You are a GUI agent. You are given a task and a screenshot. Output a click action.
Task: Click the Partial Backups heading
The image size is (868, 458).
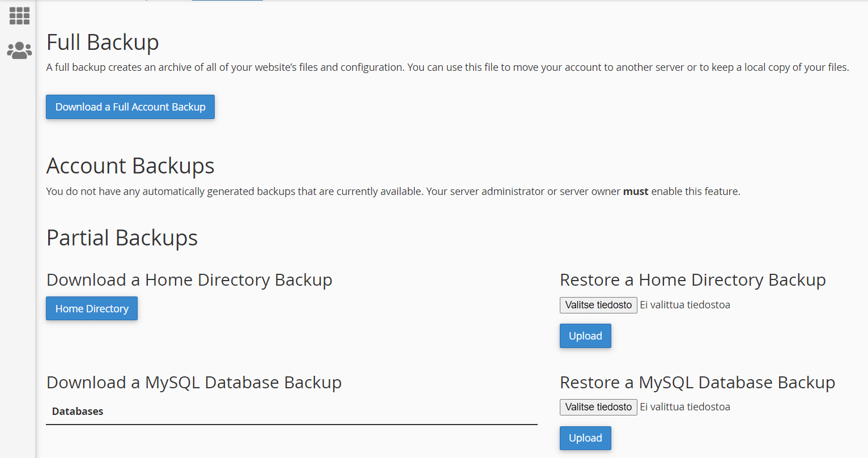tap(122, 238)
